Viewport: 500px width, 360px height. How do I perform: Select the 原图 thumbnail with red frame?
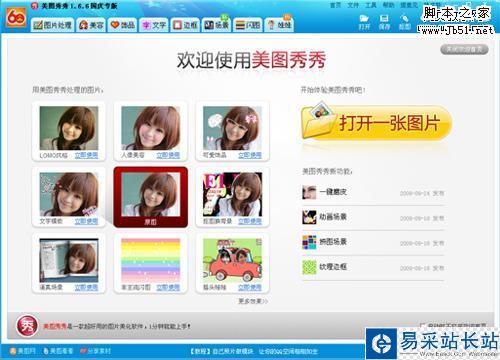[x=151, y=197]
